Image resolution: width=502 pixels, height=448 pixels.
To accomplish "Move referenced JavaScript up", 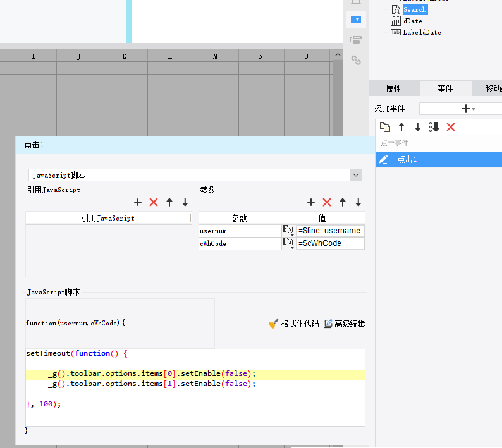I will tap(169, 202).
